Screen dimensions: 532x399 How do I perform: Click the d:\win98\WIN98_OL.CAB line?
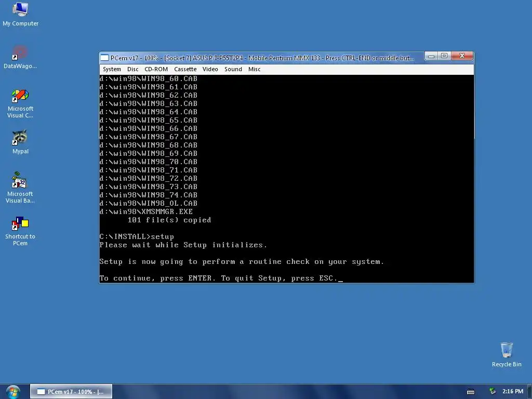[148, 203]
